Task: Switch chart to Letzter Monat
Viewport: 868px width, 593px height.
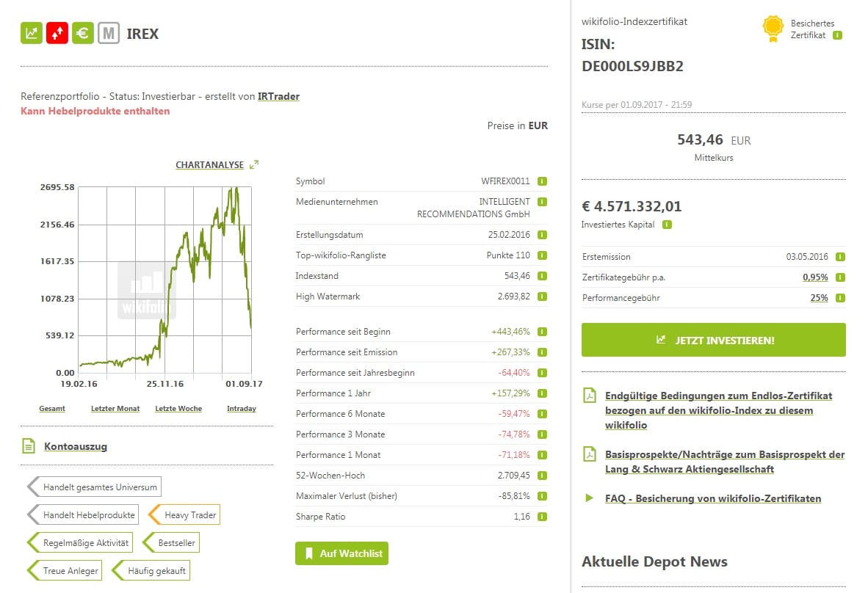Action: point(115,409)
